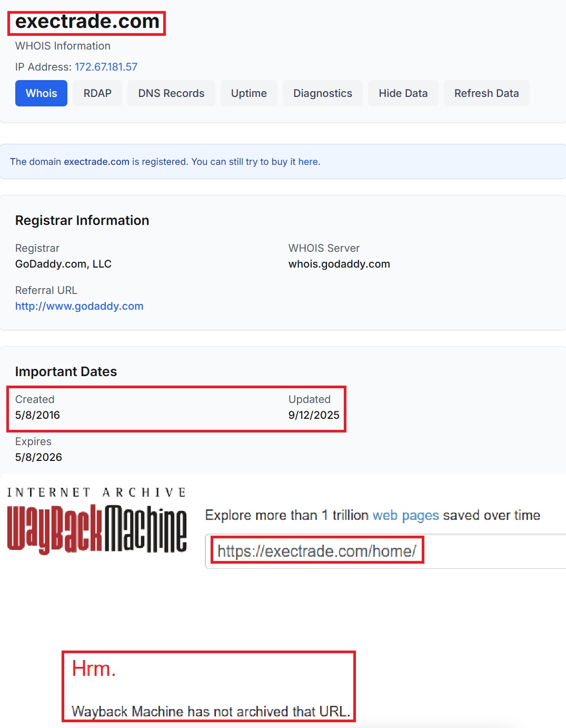View the DNS Records tab
The width and height of the screenshot is (566, 728).
tap(171, 93)
